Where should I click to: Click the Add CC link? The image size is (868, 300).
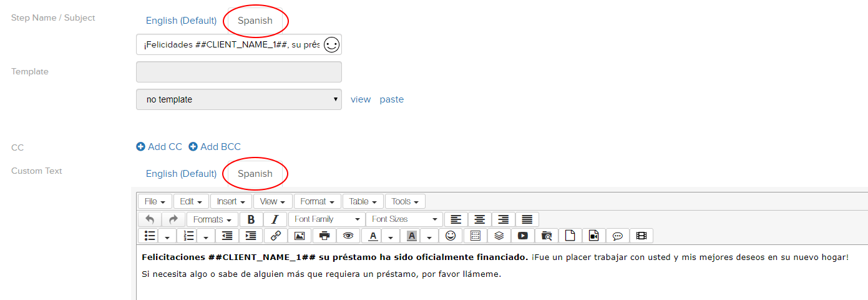point(159,147)
